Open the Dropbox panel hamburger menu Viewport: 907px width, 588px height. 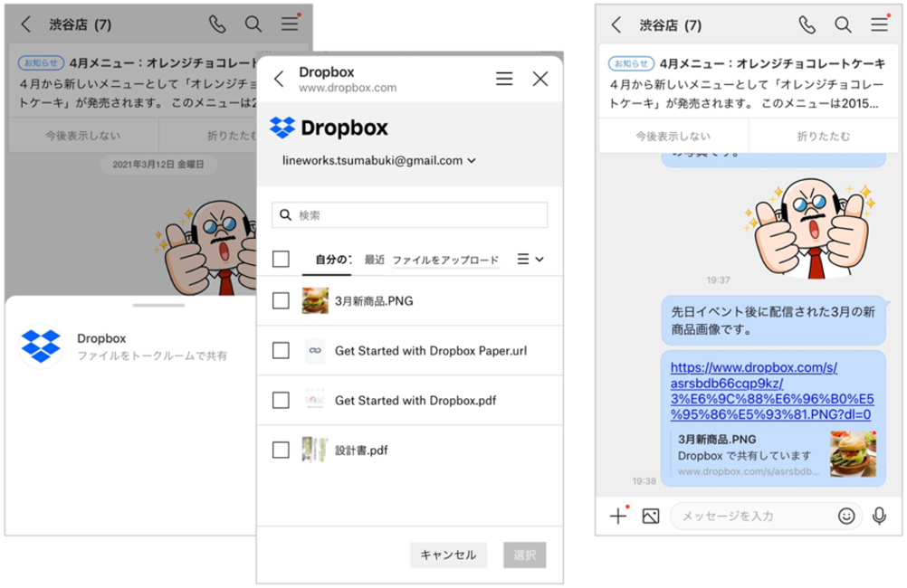click(x=504, y=80)
